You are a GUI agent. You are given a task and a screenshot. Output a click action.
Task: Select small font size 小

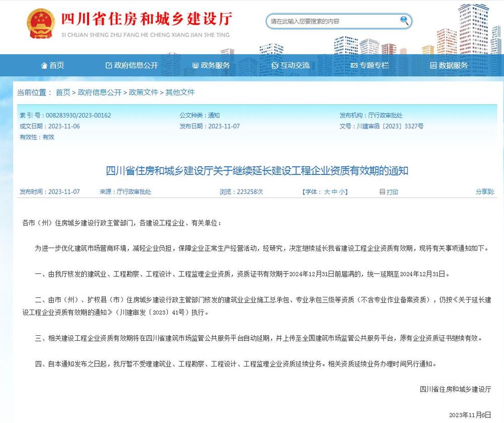point(341,192)
